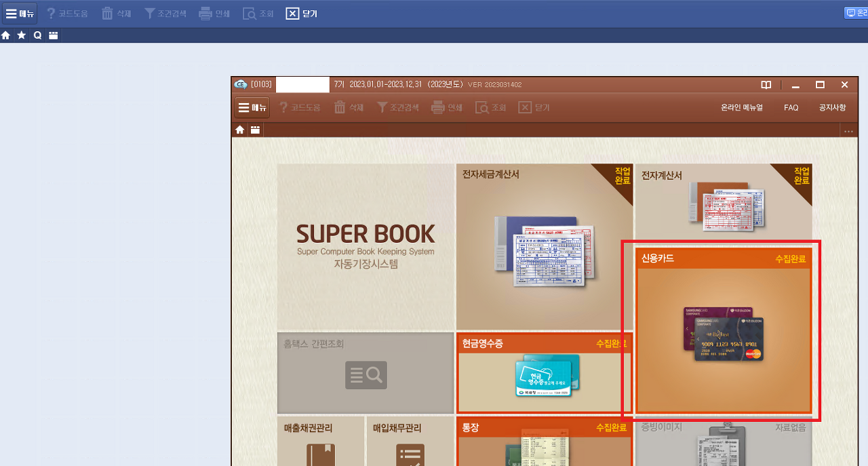868x466 pixels.
Task: Click 조건검색 filter in the brown toolbar
Action: [398, 107]
